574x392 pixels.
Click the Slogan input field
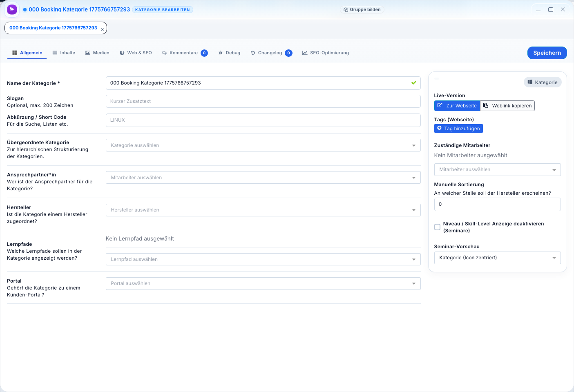[x=263, y=101]
